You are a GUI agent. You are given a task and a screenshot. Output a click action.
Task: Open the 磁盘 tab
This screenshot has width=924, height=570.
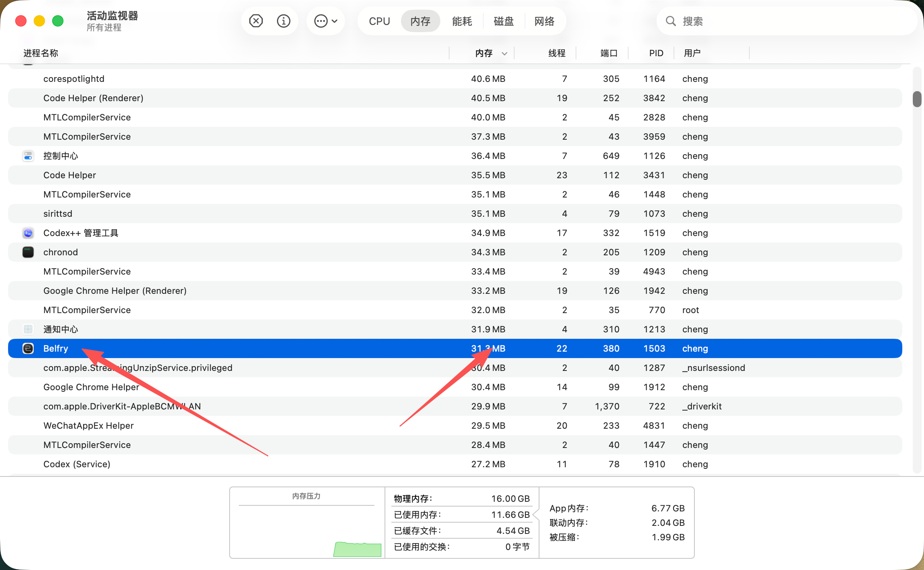point(504,21)
